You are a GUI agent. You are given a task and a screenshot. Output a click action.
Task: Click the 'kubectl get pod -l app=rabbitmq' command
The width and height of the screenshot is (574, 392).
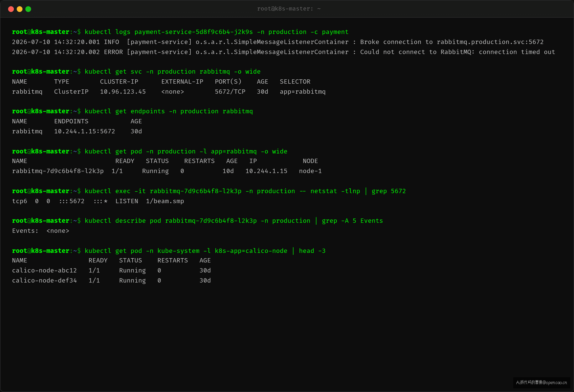pos(186,151)
